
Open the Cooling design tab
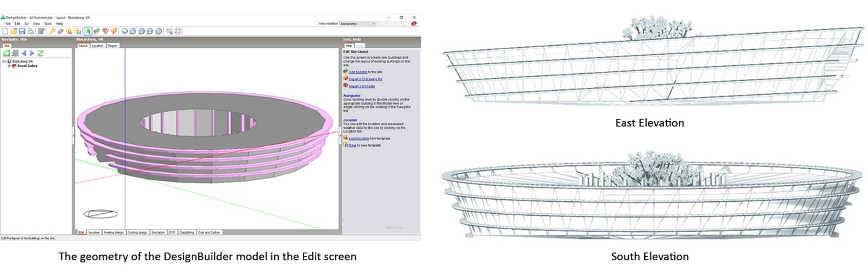[x=138, y=232]
